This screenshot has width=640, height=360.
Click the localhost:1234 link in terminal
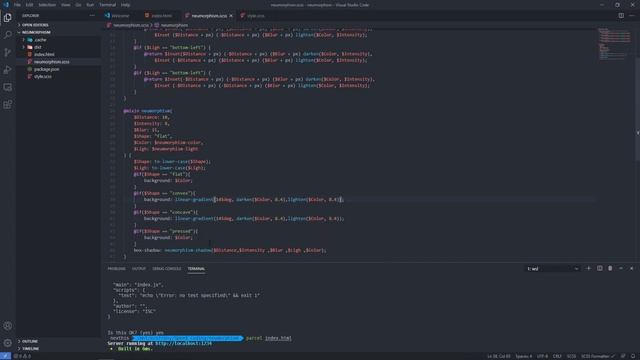[183, 344]
